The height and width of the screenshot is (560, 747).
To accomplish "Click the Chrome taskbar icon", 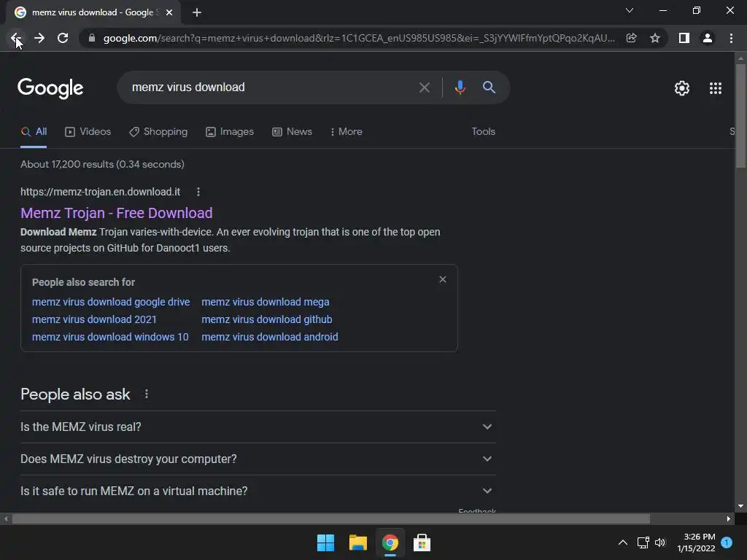I will (x=390, y=542).
